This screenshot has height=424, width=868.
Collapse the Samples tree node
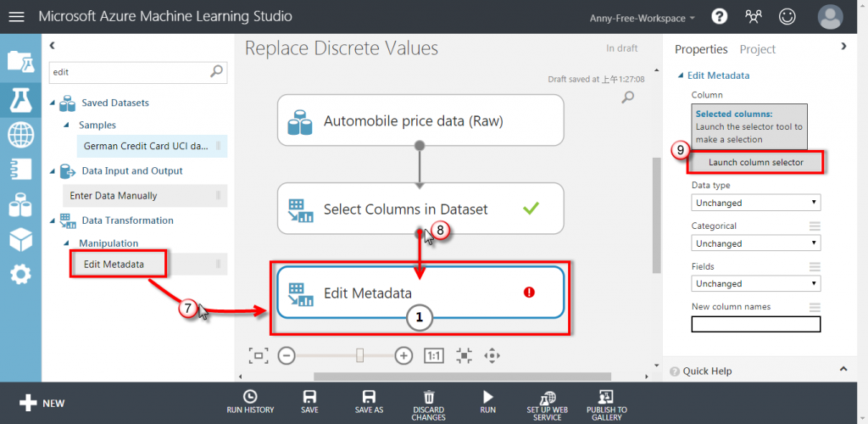tap(66, 126)
